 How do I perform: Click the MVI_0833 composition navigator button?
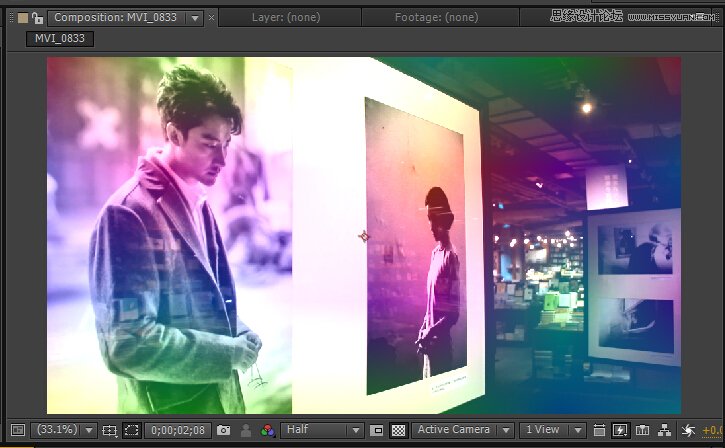[x=60, y=39]
